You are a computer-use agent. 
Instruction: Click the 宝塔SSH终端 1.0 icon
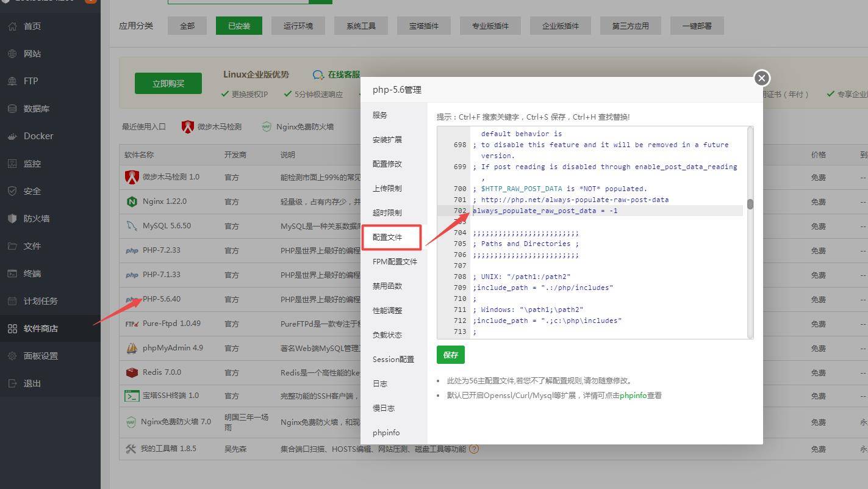coord(132,396)
